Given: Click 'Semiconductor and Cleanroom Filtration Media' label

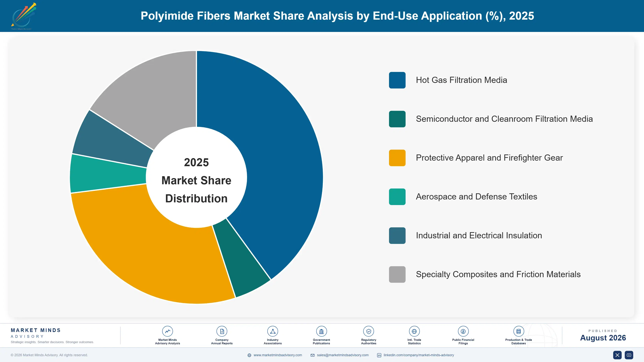Looking at the screenshot, I should coord(504,119).
